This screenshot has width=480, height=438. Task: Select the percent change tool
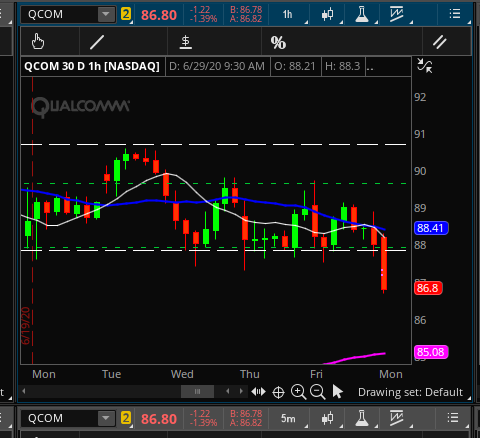pyautogui.click(x=278, y=42)
